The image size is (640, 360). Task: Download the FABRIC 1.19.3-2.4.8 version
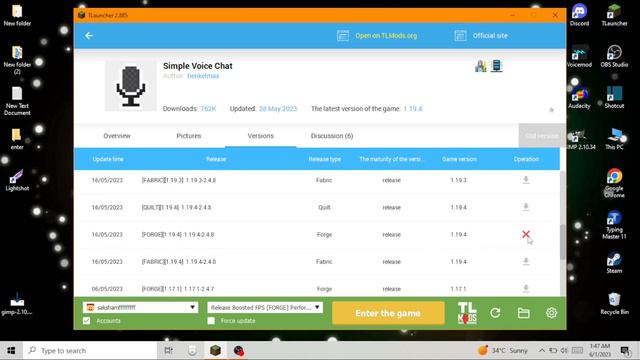tap(526, 180)
